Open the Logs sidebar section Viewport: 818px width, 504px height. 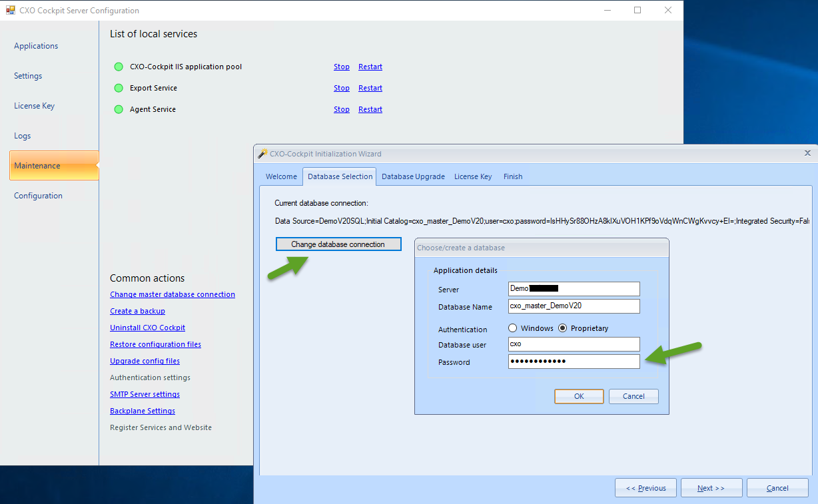(x=23, y=136)
